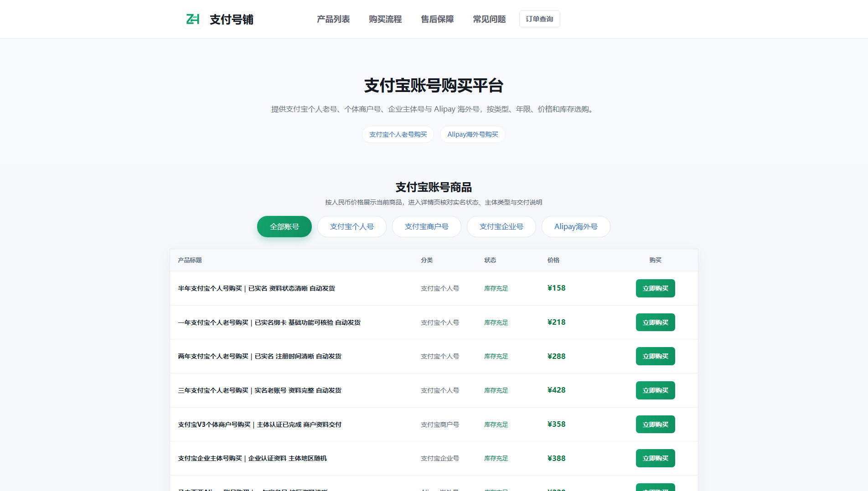Open the 半年支付宝个人号购买 product title

coord(256,288)
